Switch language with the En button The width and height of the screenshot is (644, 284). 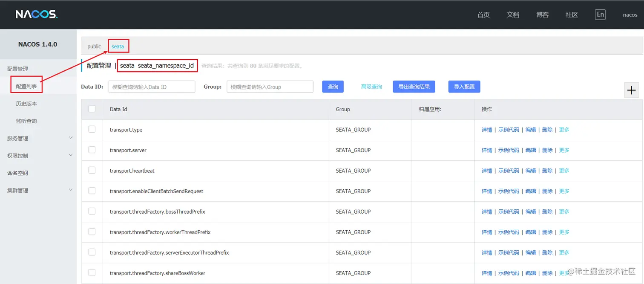pos(600,14)
